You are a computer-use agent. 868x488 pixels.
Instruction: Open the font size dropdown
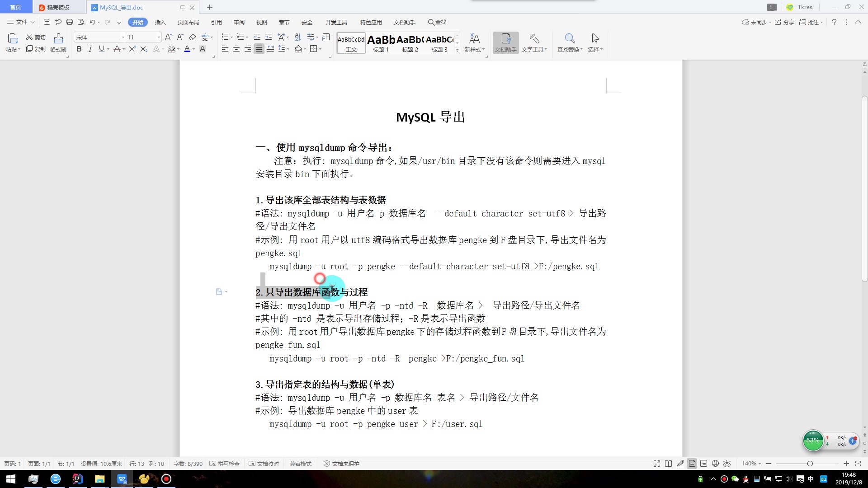(x=159, y=37)
